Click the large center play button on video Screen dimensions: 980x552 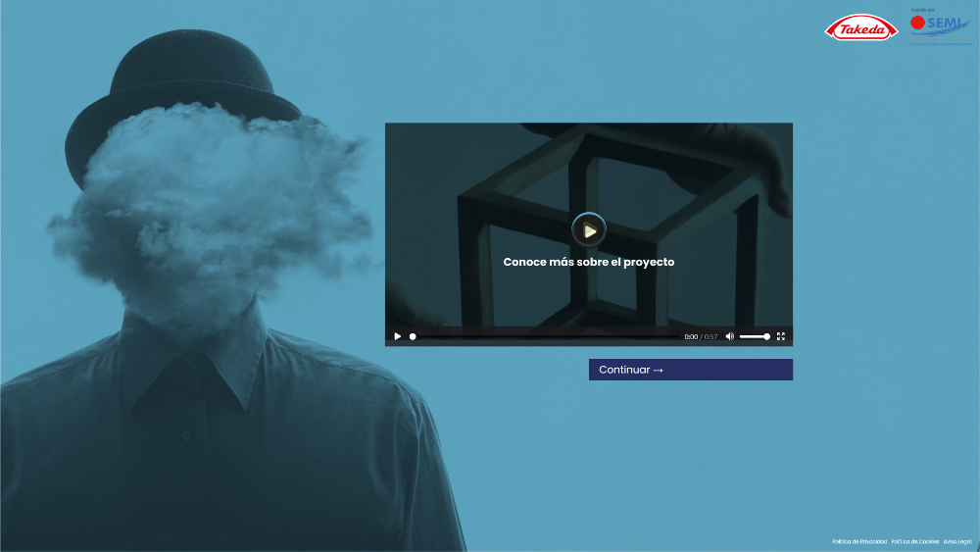pos(589,230)
